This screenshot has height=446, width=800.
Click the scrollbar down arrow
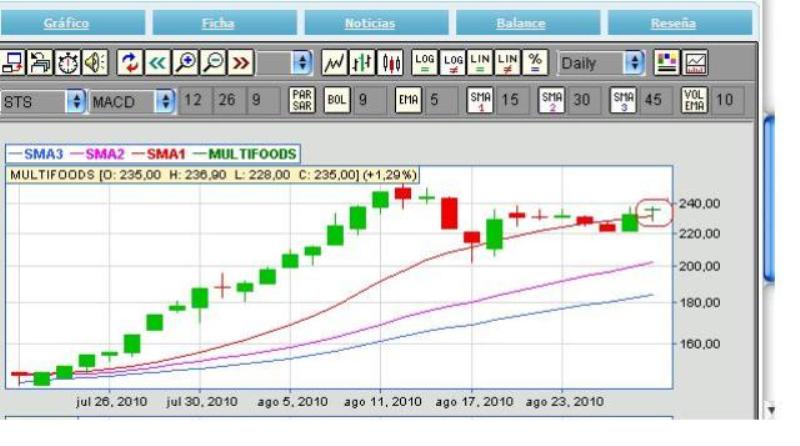coord(771,410)
